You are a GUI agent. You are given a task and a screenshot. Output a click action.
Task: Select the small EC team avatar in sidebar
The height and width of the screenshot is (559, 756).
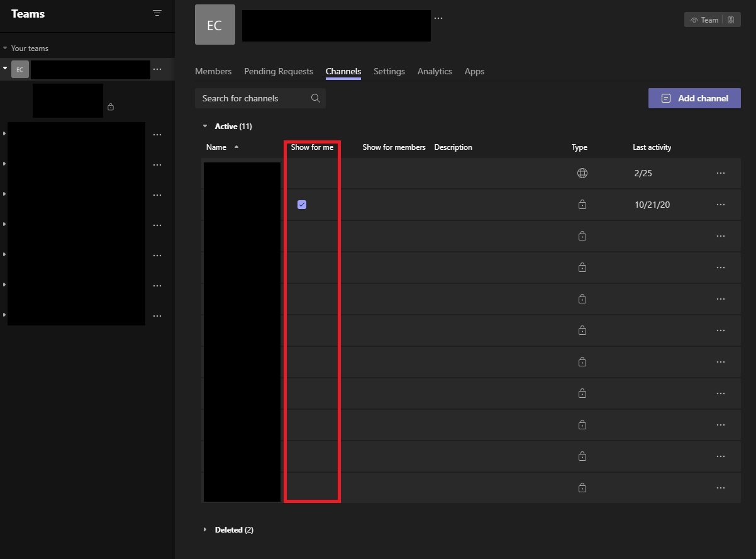(x=20, y=69)
